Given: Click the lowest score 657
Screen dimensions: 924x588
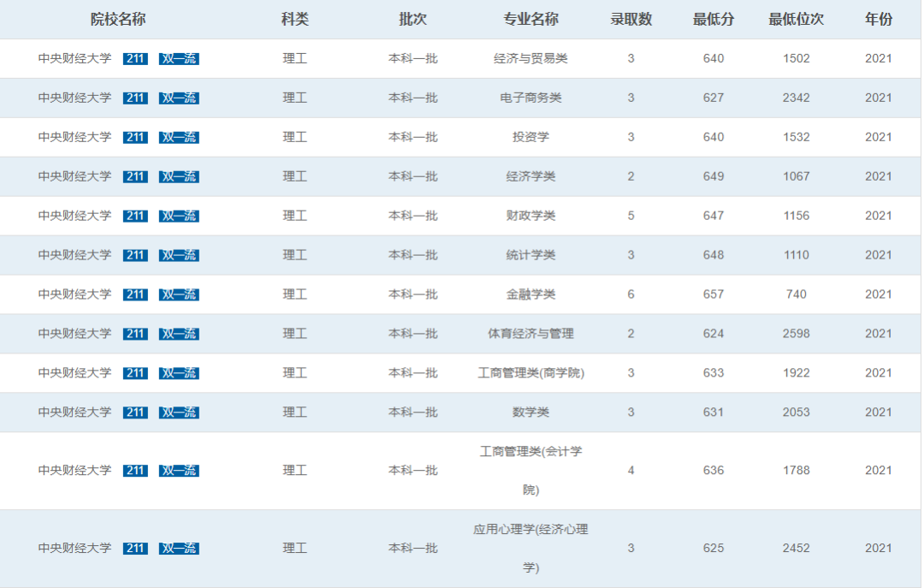Looking at the screenshot, I should [x=713, y=294].
